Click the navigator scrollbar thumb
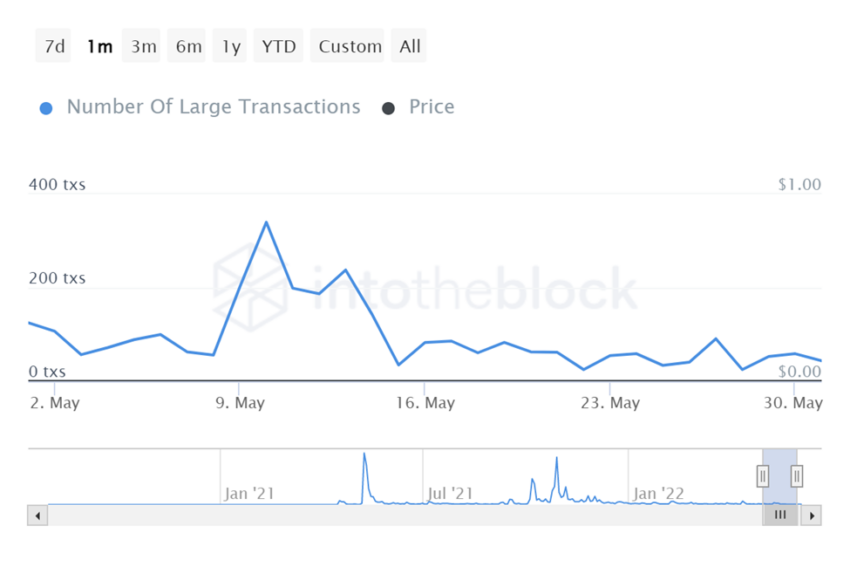 pyautogui.click(x=780, y=515)
